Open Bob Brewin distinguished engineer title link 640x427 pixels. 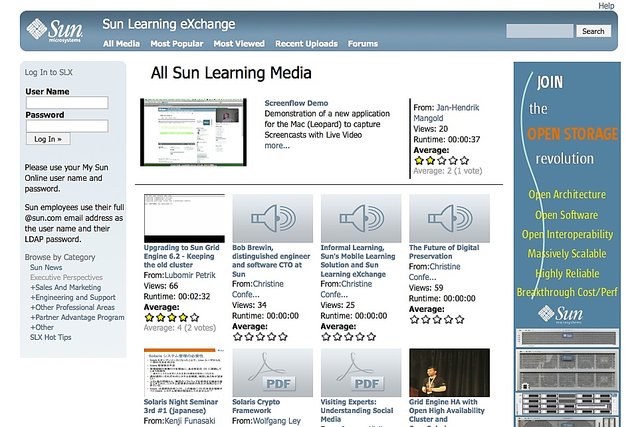(x=271, y=260)
